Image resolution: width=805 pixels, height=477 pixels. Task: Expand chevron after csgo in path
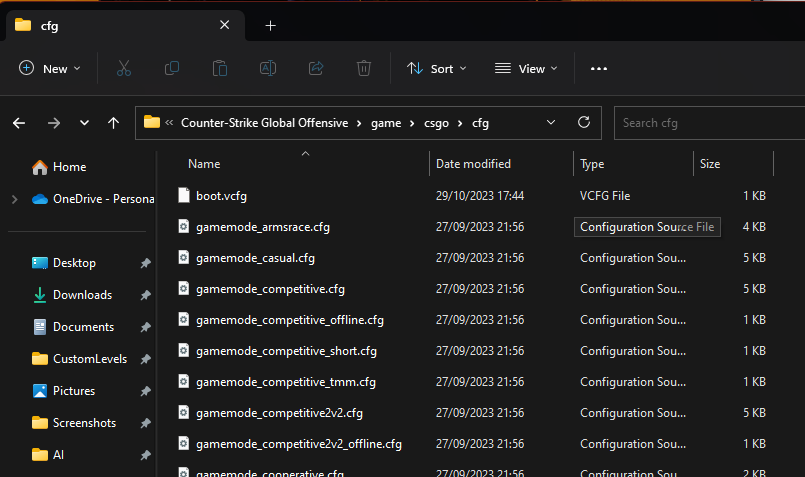point(460,123)
